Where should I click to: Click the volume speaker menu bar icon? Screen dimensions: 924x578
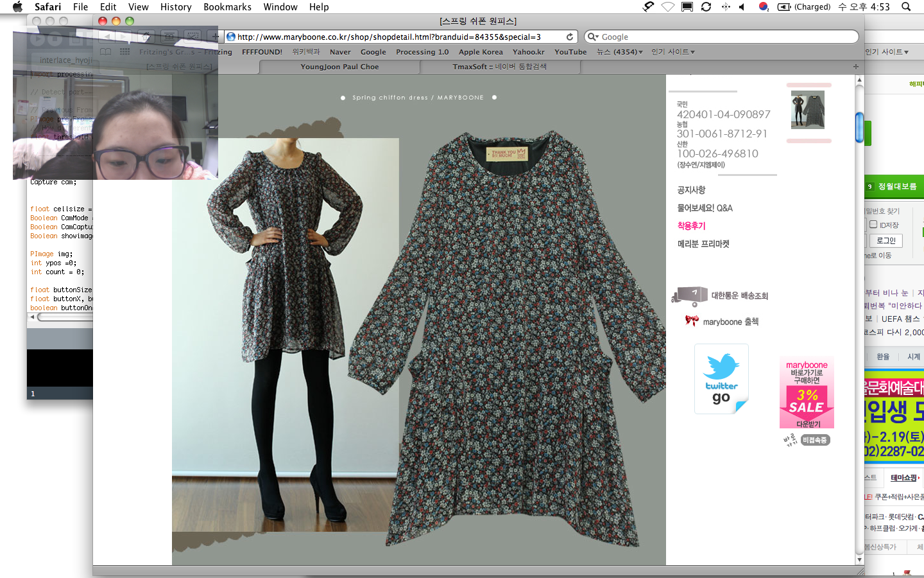point(742,7)
